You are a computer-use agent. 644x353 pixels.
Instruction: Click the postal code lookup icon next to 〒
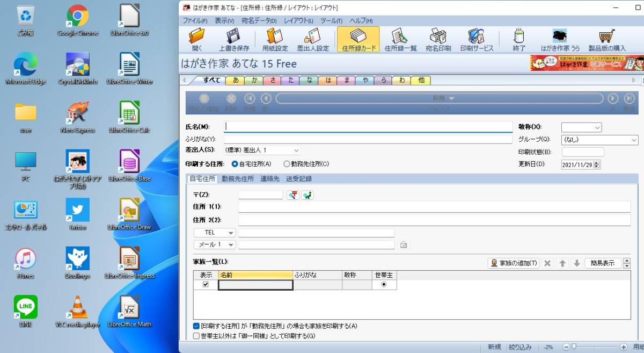293,195
